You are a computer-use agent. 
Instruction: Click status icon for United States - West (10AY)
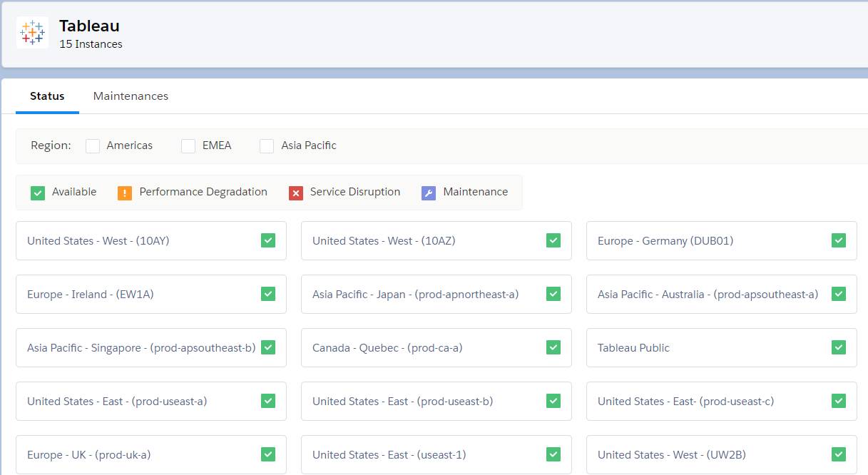[268, 240]
